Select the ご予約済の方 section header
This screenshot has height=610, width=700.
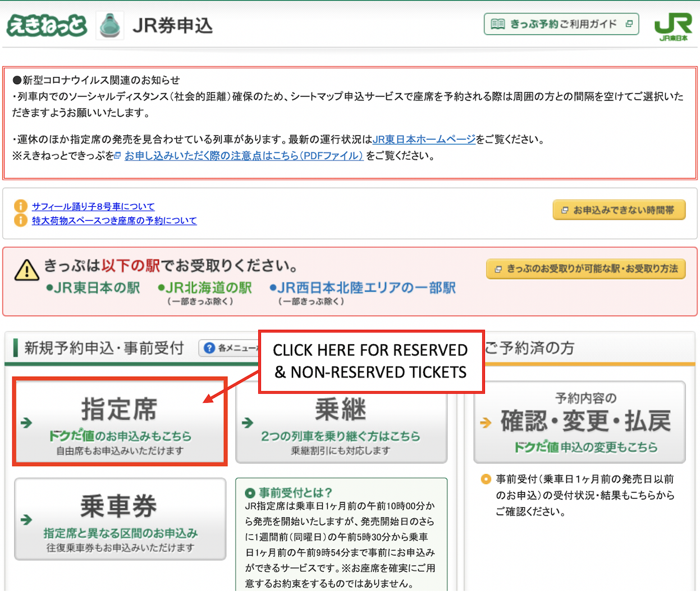[x=529, y=348]
